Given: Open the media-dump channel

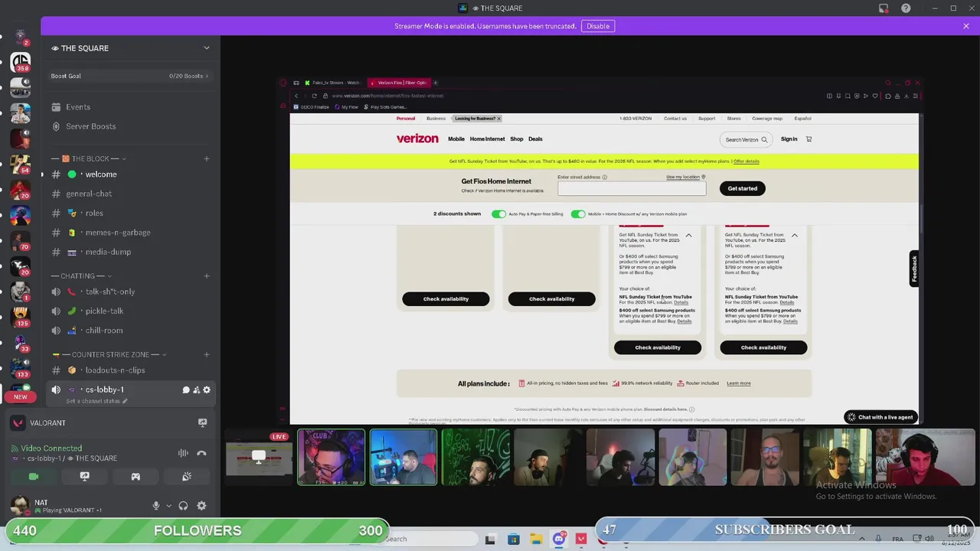Looking at the screenshot, I should pyautogui.click(x=129, y=252).
